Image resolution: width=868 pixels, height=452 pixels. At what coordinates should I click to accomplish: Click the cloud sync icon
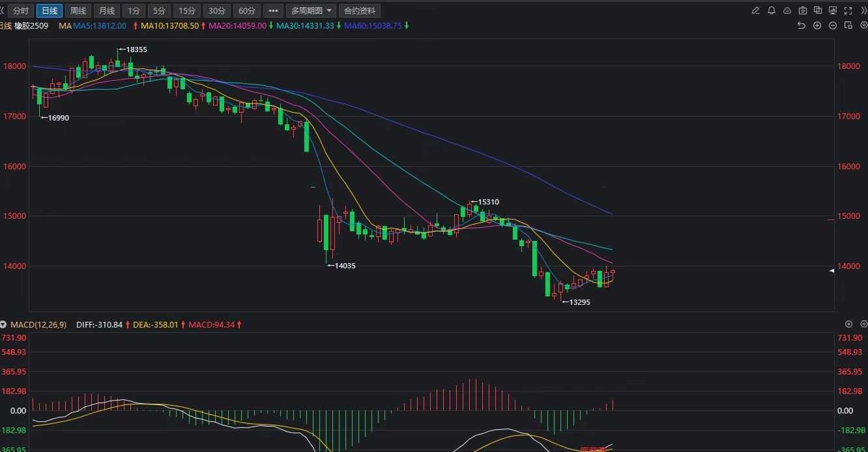[x=787, y=10]
